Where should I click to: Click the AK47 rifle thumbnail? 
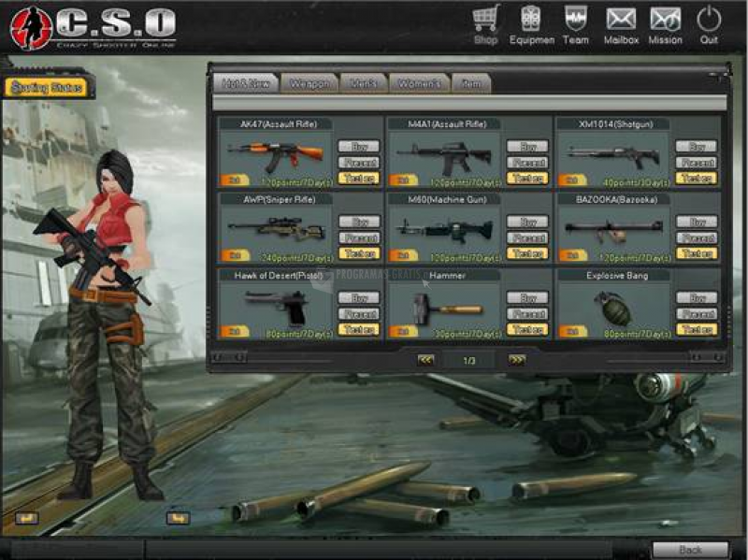(x=276, y=155)
